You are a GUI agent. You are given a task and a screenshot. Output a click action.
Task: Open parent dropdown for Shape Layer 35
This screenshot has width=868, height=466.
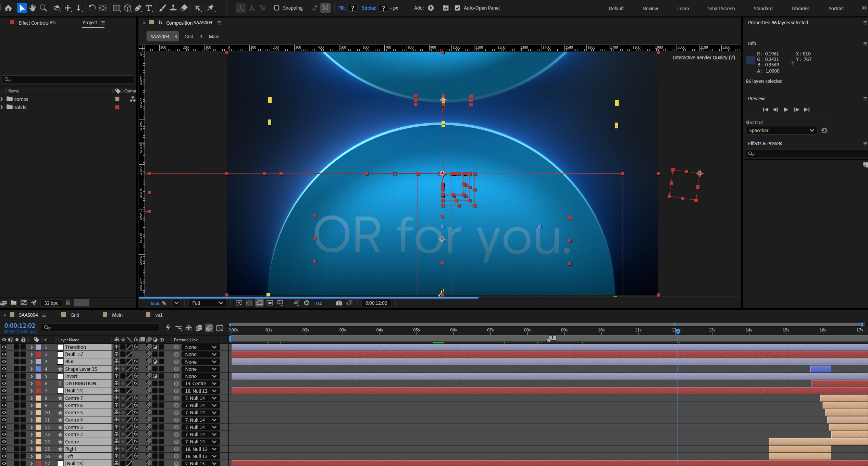(200, 369)
